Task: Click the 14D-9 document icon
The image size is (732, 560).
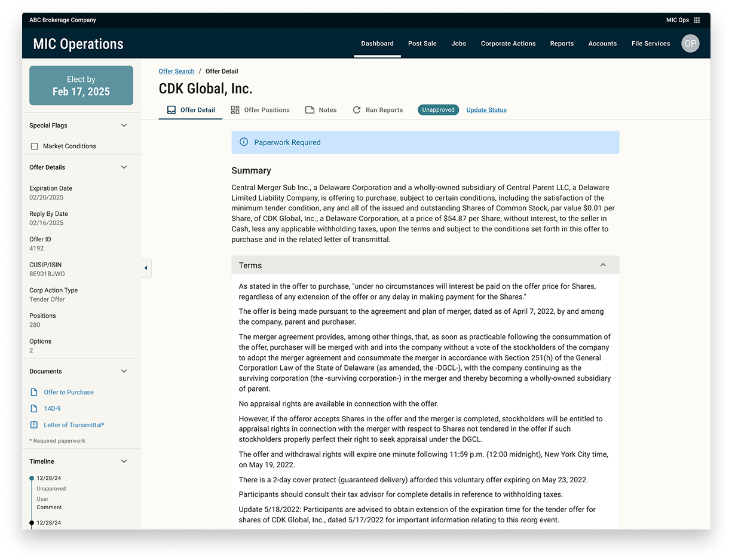Action: [x=34, y=409]
